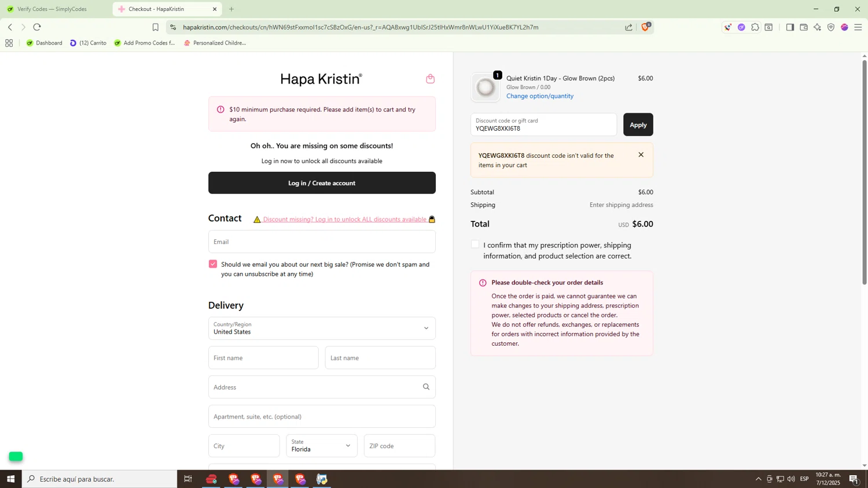This screenshot has width=868, height=488.
Task: Open the Brave Wallet icon
Action: 804,27
